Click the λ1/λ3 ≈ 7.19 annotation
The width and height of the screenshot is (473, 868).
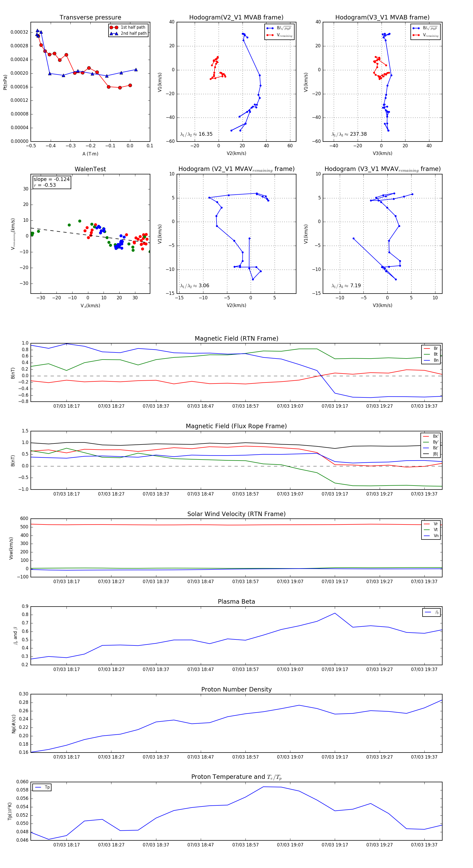346,286
